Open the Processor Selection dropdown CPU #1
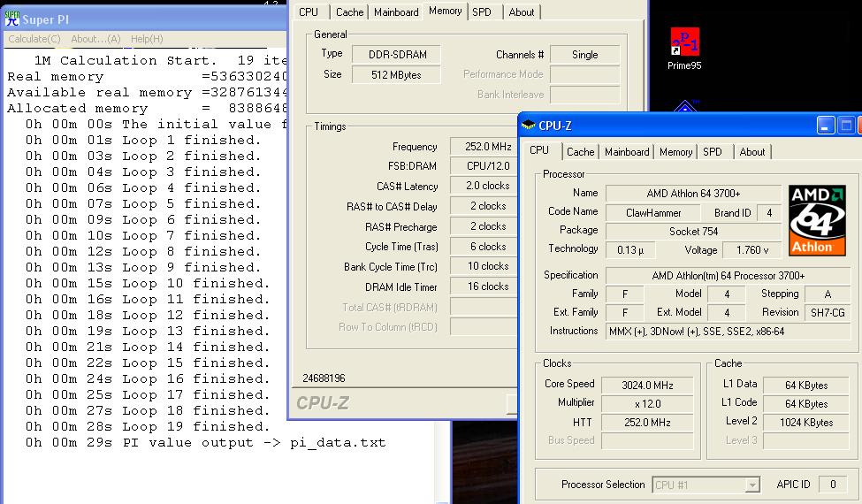 pos(706,485)
